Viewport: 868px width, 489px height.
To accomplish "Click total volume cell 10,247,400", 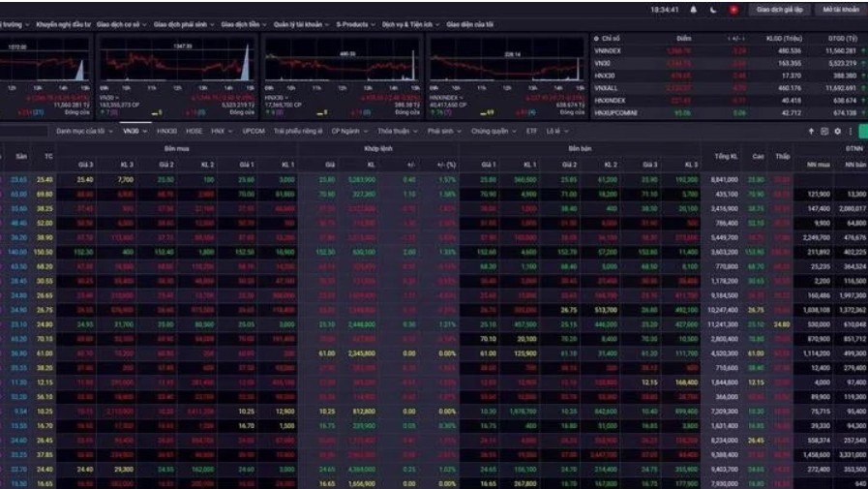I will pos(723,310).
